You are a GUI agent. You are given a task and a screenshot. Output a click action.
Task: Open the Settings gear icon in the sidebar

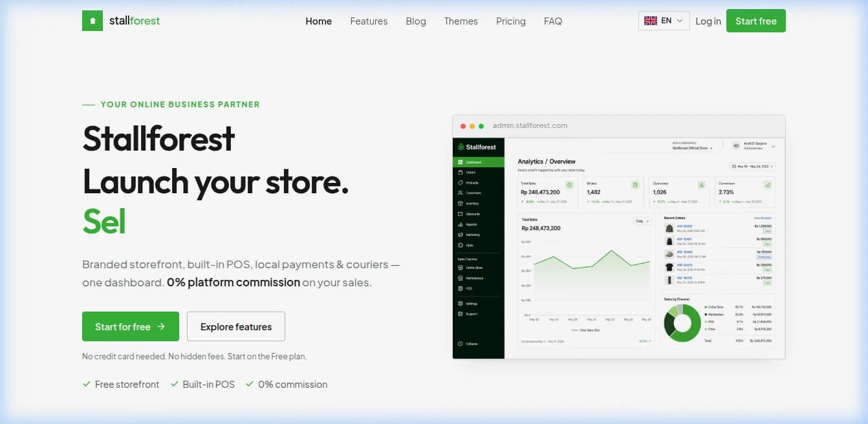point(460,304)
